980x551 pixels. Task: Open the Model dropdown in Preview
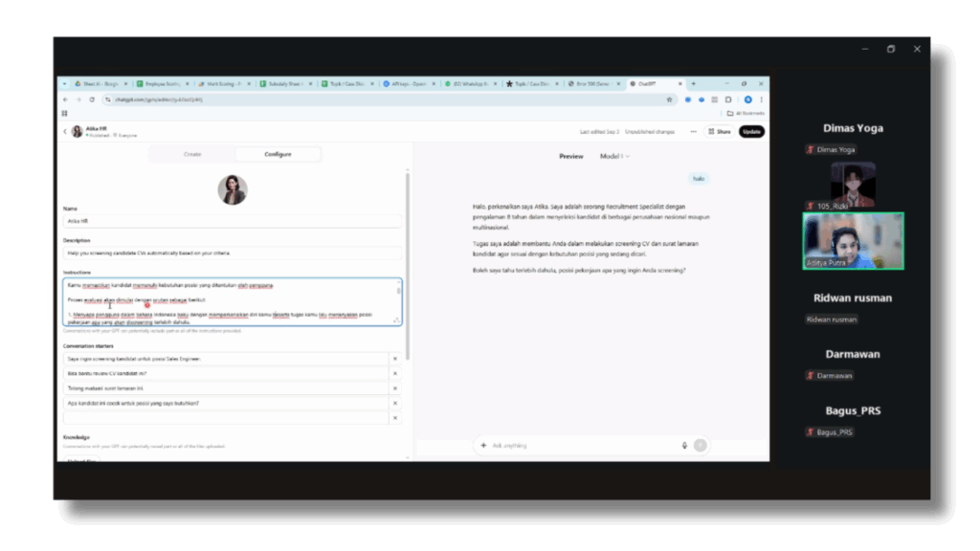[x=614, y=156]
